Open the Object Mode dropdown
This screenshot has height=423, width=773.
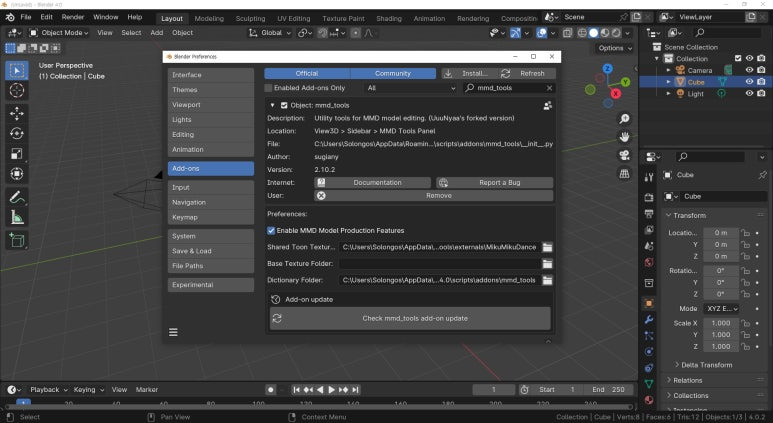pos(59,33)
